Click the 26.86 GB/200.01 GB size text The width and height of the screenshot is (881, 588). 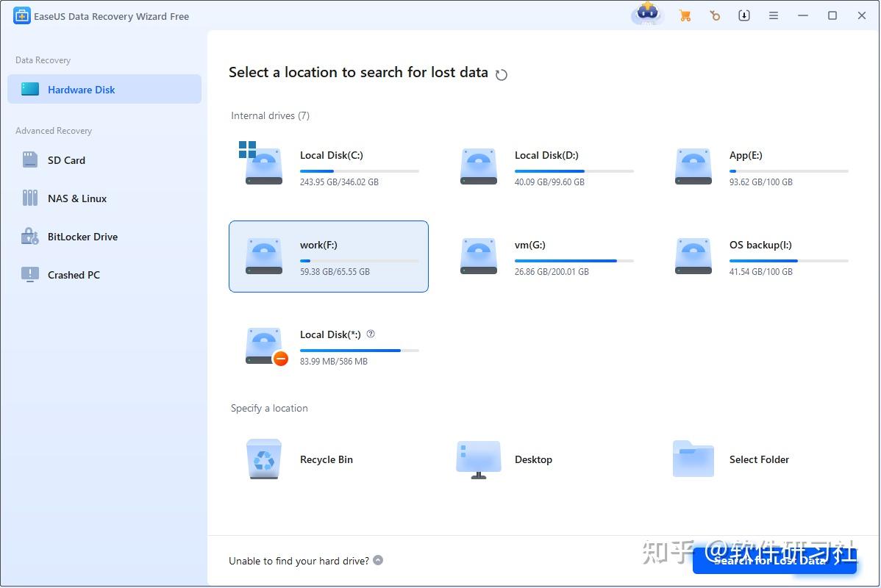tap(552, 272)
